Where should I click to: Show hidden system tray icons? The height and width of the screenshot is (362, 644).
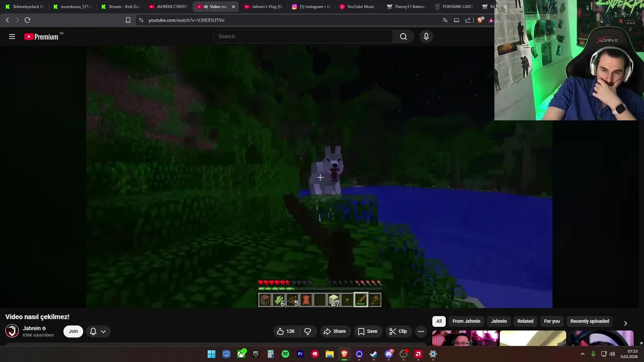[x=583, y=354]
